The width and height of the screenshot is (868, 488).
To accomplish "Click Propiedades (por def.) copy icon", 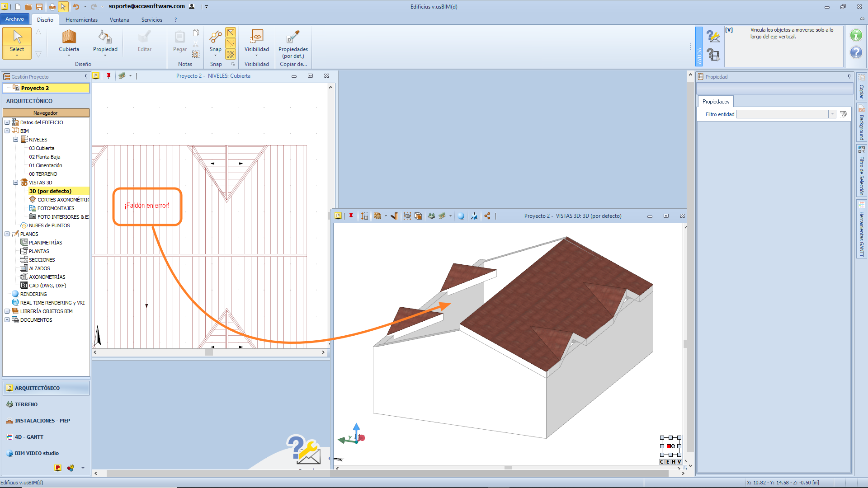I will [293, 37].
